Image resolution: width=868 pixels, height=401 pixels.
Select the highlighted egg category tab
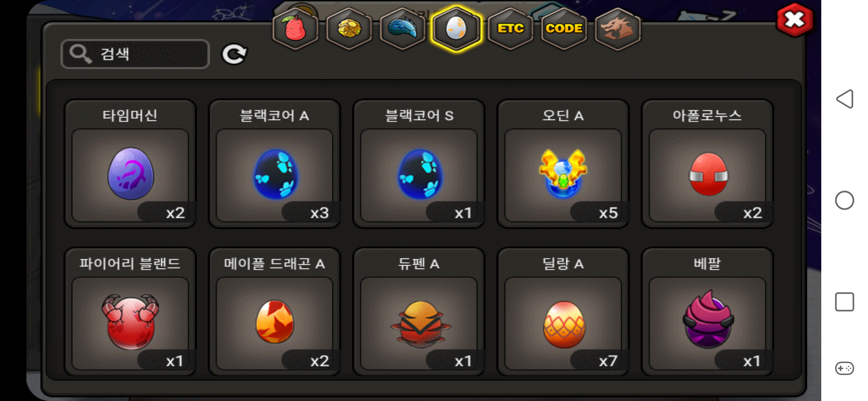[x=456, y=29]
